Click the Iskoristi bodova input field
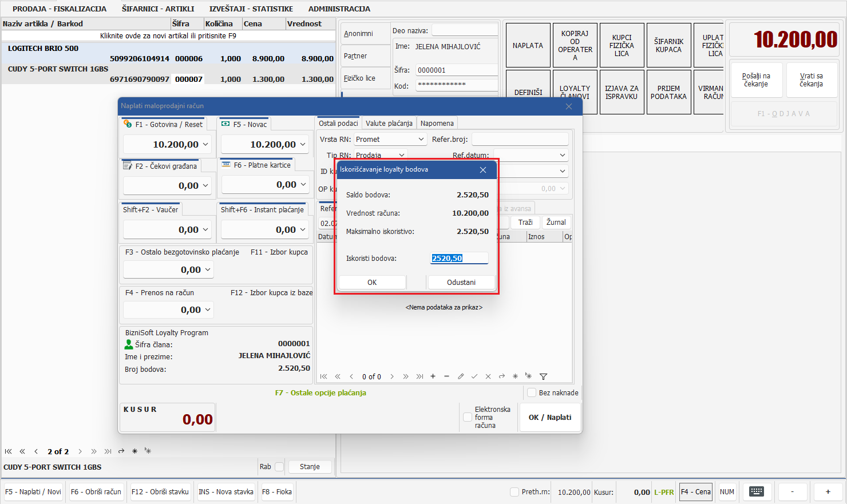 [x=460, y=258]
